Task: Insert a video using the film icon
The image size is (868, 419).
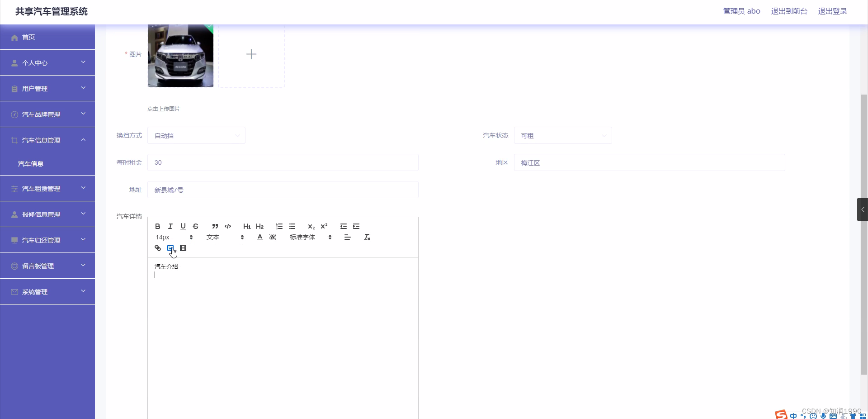Action: tap(183, 248)
